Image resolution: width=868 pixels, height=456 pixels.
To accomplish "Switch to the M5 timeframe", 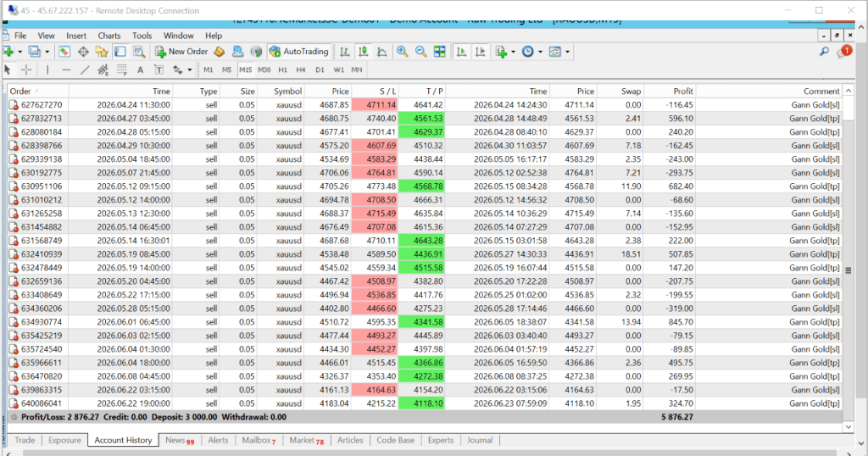I will coord(226,70).
